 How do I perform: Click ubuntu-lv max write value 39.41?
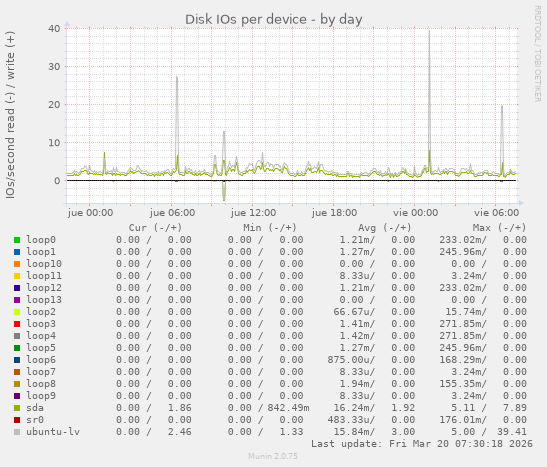512,432
